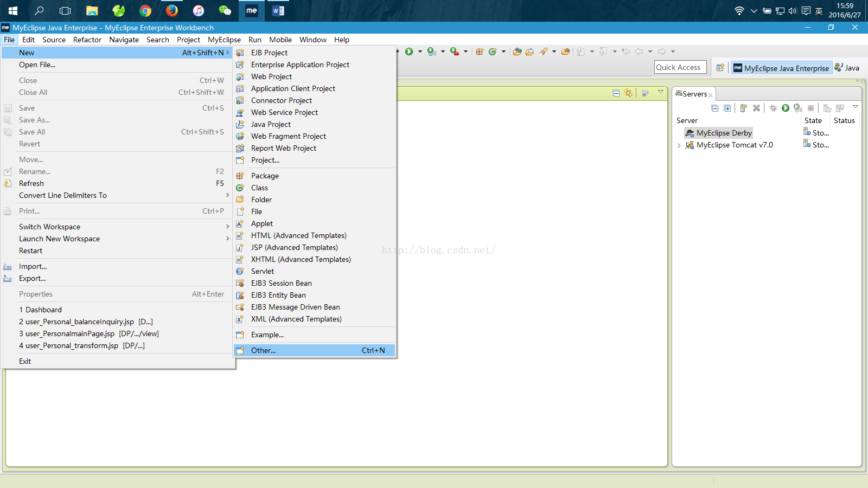Collapse all servers in Servers view

pos(715,108)
